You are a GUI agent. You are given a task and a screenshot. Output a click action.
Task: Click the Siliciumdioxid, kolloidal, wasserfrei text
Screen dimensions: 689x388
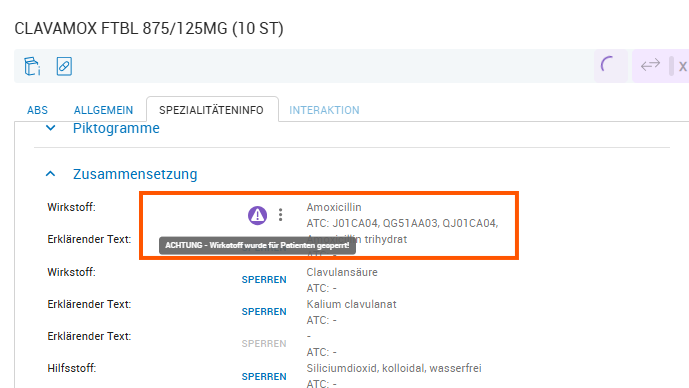tap(394, 368)
